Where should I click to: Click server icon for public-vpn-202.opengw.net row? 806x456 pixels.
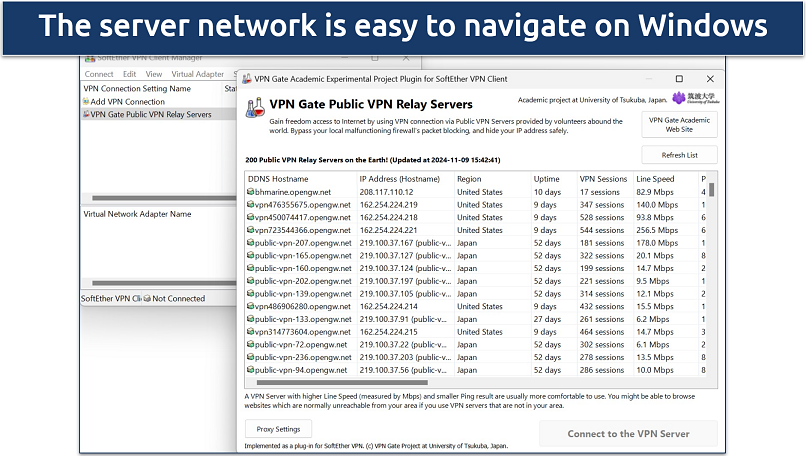pos(250,281)
